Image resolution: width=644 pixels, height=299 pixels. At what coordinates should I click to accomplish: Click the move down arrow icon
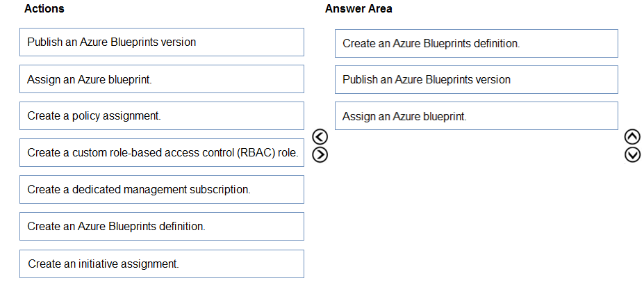point(633,154)
